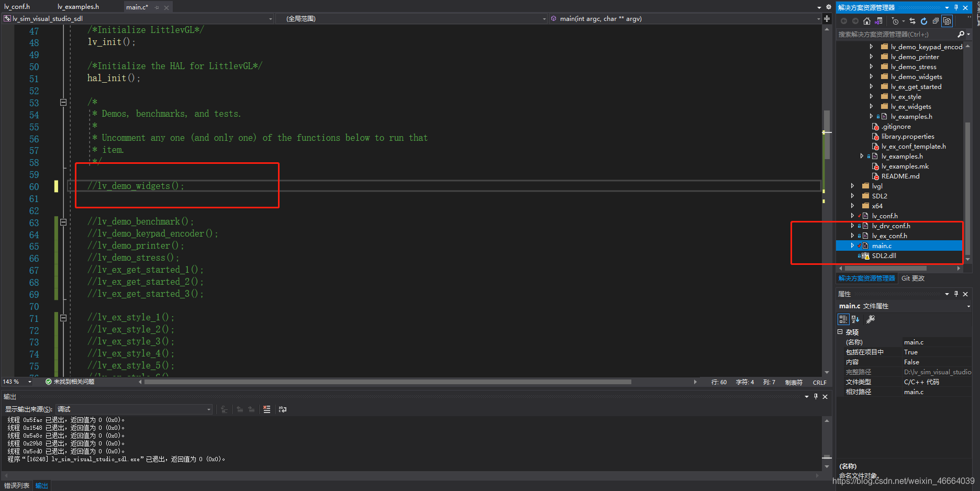Click Output go to previous message icon
The image size is (980, 491).
coord(240,409)
